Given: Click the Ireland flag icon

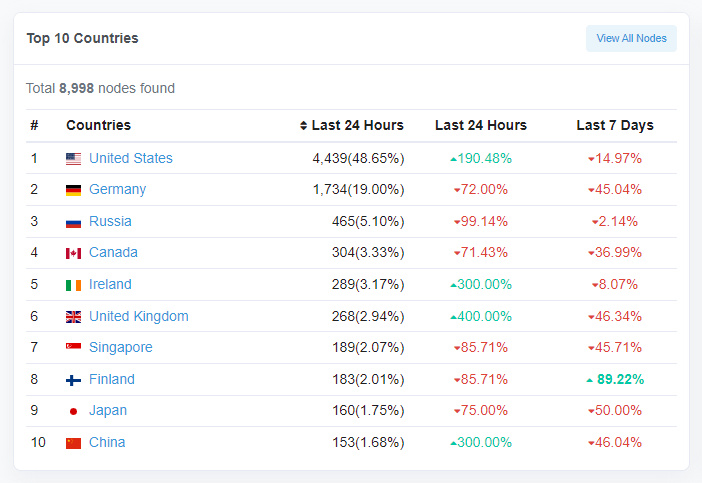Looking at the screenshot, I should [x=73, y=285].
